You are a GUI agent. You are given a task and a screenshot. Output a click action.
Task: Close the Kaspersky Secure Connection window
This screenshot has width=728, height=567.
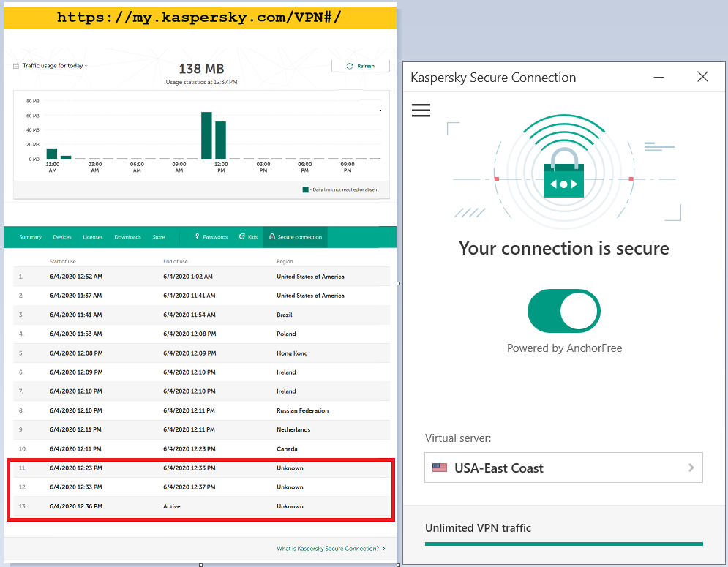(702, 77)
